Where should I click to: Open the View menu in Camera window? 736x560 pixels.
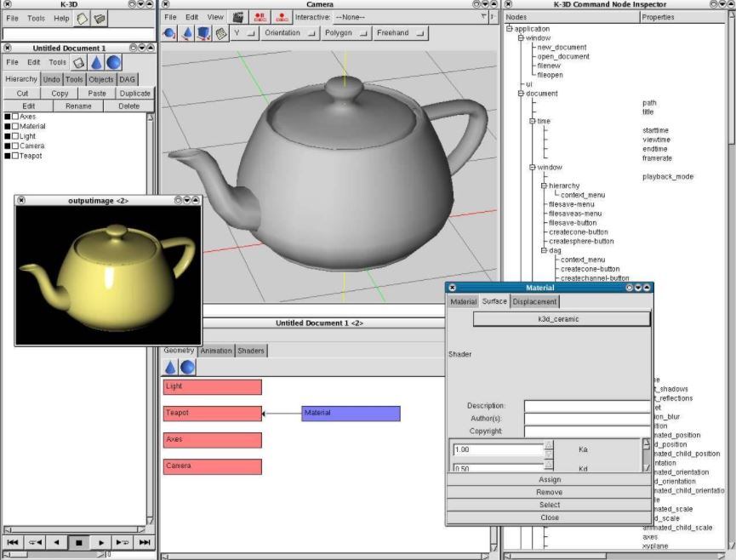pyautogui.click(x=217, y=16)
